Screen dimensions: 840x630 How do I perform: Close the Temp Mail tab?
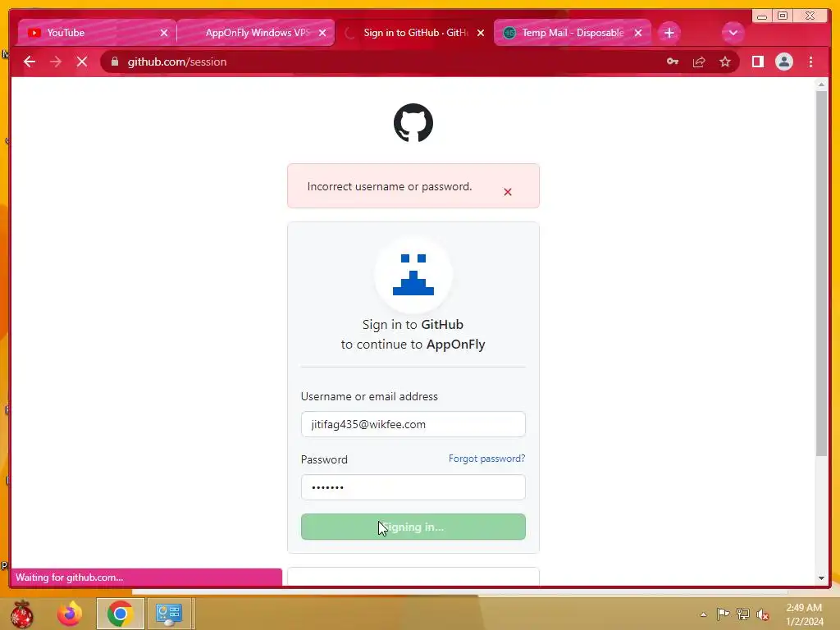[x=638, y=33]
